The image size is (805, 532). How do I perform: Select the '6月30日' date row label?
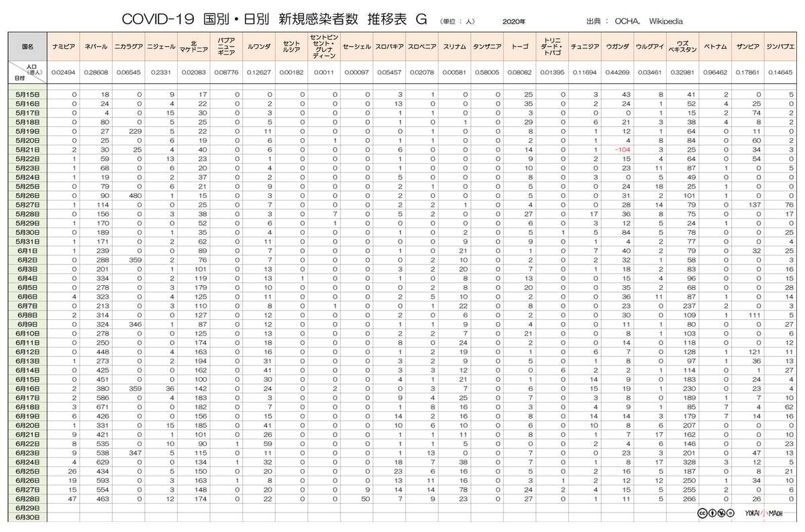(28, 517)
